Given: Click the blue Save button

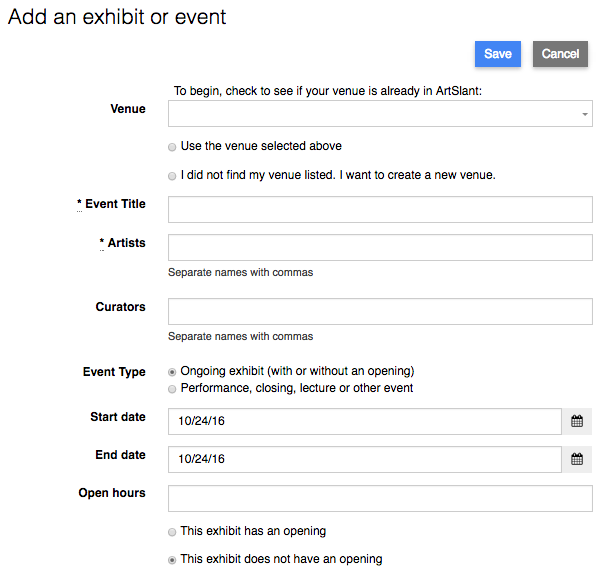Looking at the screenshot, I should click(498, 54).
